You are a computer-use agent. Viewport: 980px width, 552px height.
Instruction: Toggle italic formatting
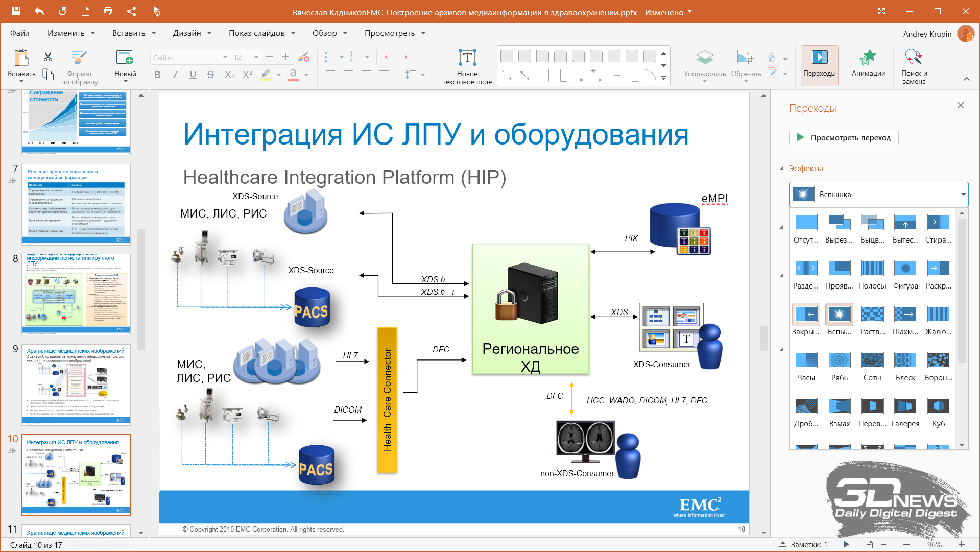[x=175, y=75]
